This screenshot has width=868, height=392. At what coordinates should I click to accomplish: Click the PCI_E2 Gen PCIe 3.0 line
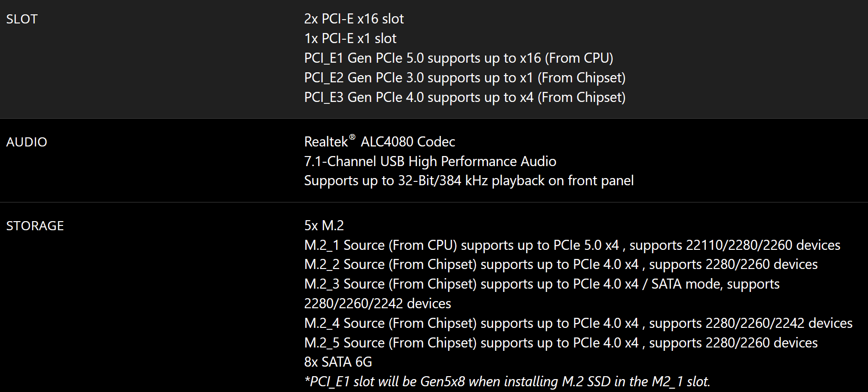coord(464,78)
